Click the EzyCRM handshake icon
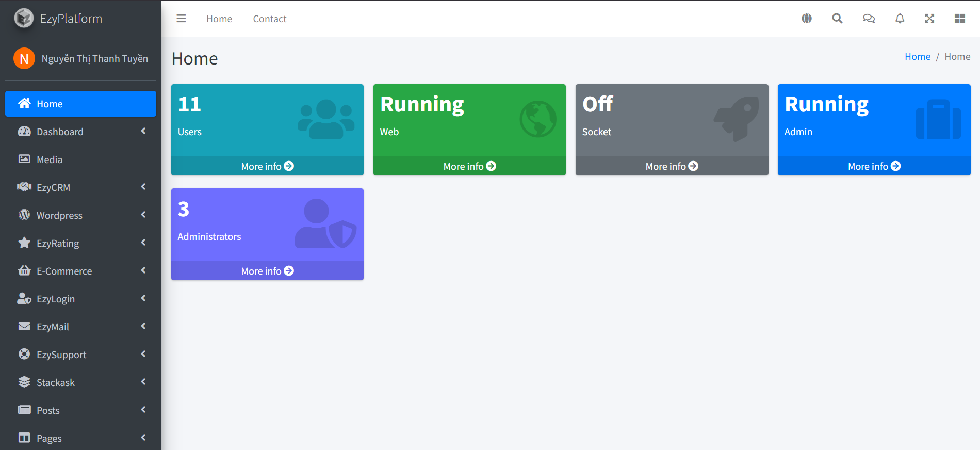 click(24, 187)
